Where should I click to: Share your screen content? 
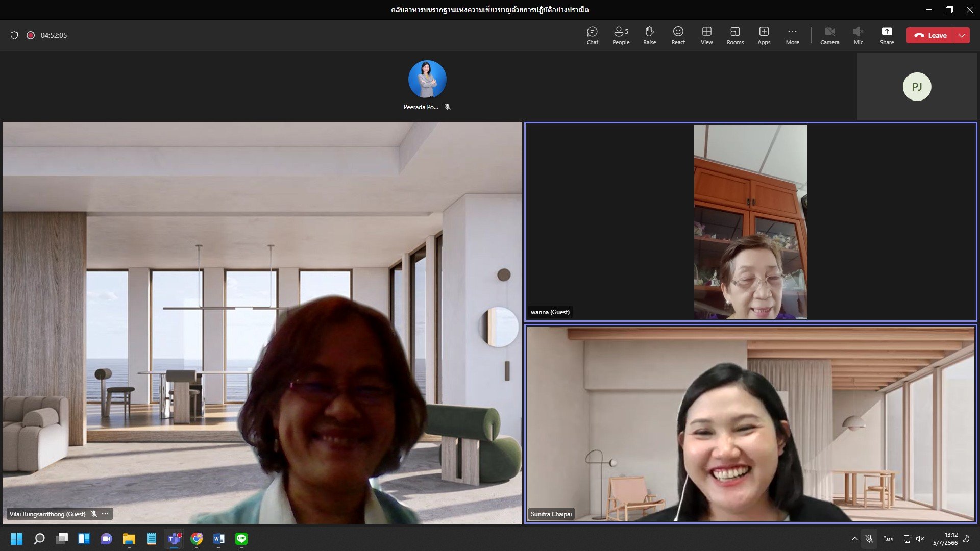pos(887,35)
